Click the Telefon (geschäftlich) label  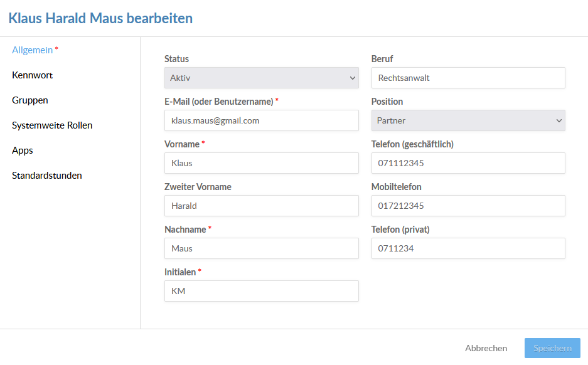pos(412,144)
